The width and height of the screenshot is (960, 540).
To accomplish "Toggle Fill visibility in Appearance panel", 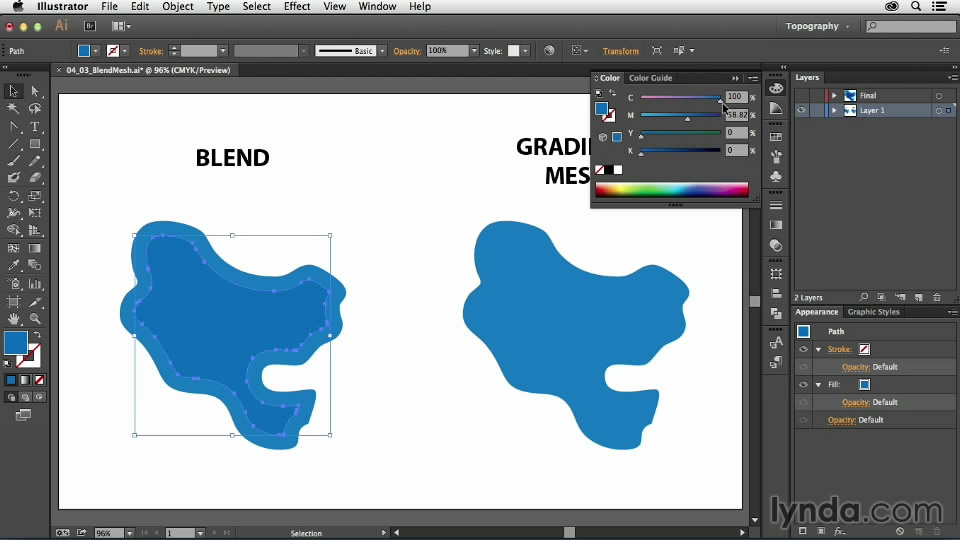I will tap(803, 384).
